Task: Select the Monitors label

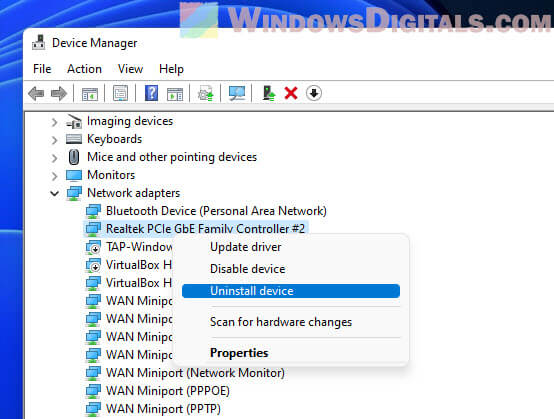Action: (x=111, y=175)
